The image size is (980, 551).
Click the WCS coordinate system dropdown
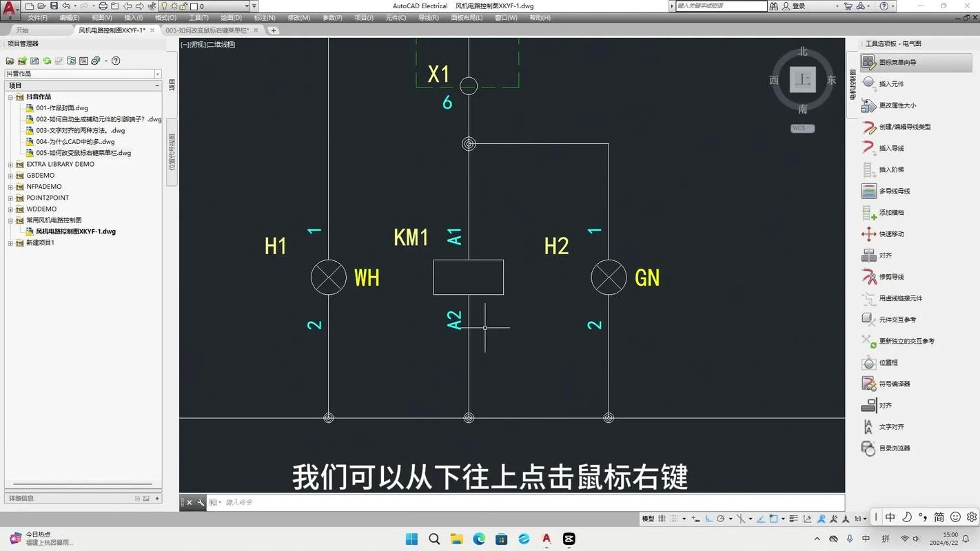(803, 128)
